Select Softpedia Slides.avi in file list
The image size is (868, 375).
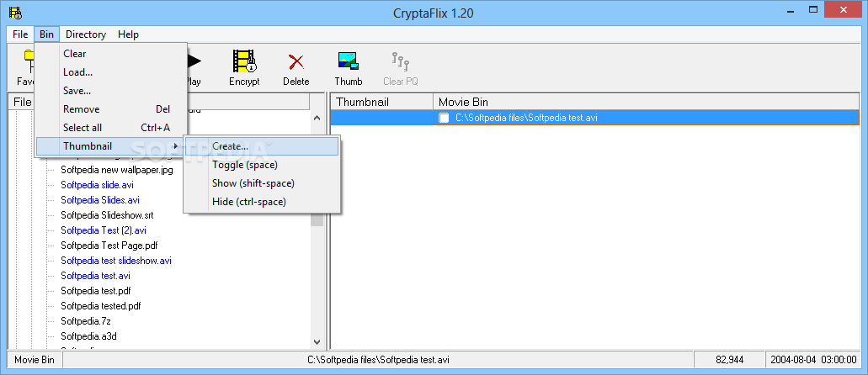99,199
